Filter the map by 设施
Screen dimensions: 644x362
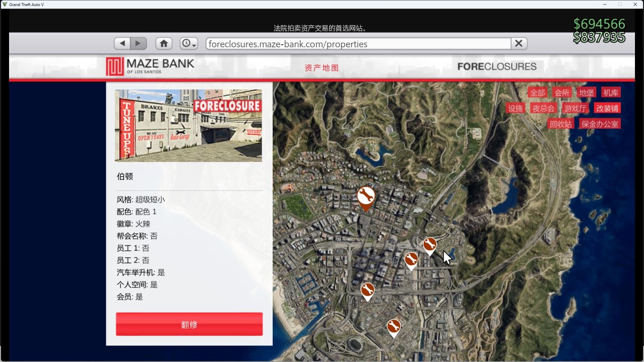click(516, 108)
